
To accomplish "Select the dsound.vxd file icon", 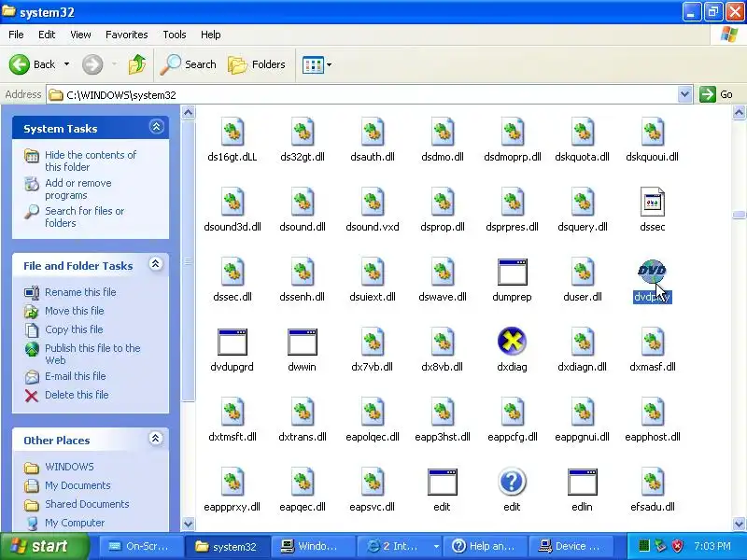I will pos(373,202).
